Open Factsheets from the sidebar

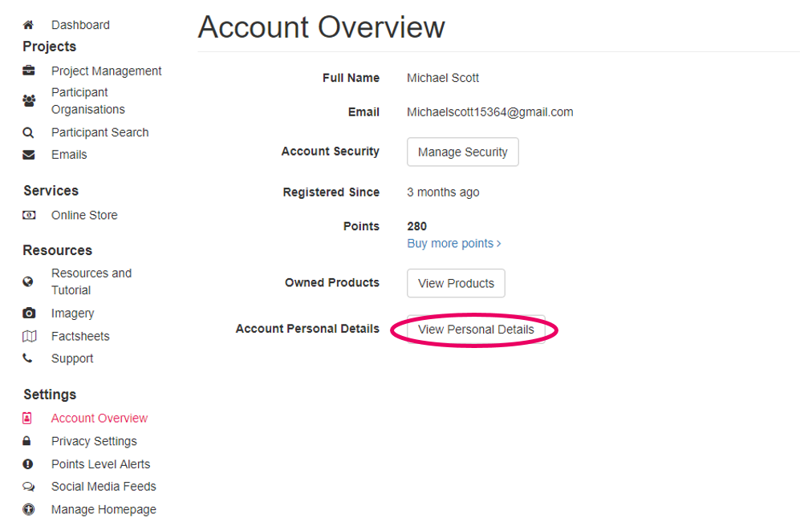(x=80, y=337)
